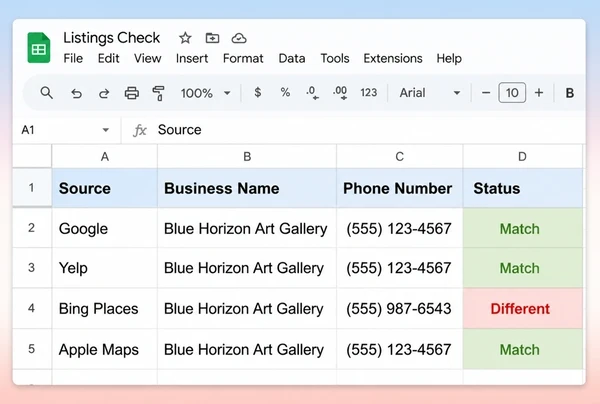Click the Listings Check document title
Image resolution: width=600 pixels, height=404 pixels.
point(112,38)
